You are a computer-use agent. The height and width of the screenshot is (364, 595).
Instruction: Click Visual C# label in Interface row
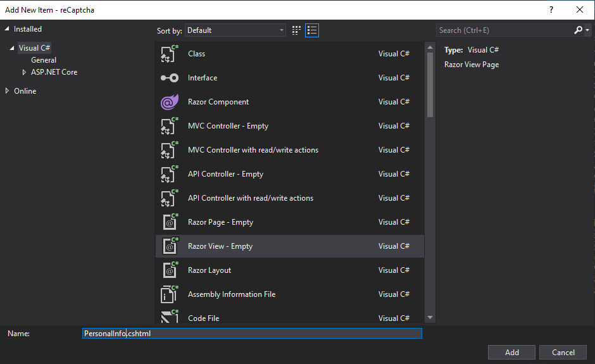pyautogui.click(x=394, y=78)
